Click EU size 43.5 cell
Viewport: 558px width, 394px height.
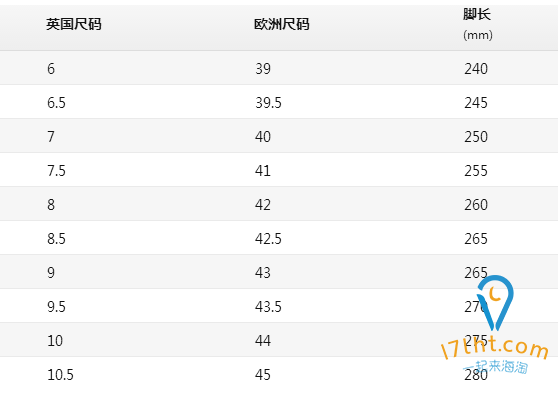click(268, 307)
